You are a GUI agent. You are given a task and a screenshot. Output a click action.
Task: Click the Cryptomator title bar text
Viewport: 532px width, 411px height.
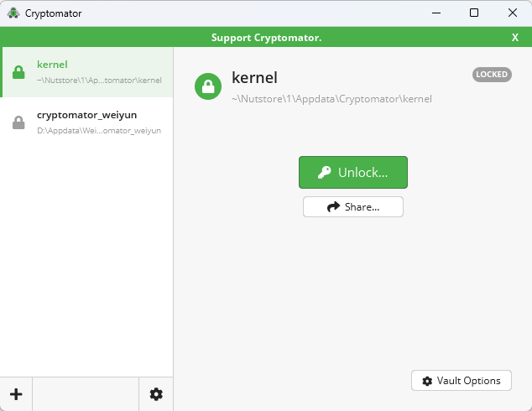click(55, 13)
